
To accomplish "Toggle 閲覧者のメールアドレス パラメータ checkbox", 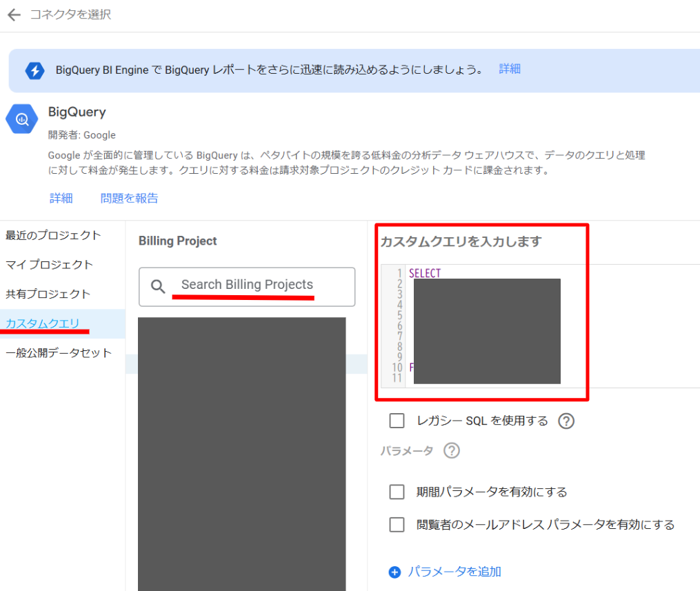I will pyautogui.click(x=397, y=525).
